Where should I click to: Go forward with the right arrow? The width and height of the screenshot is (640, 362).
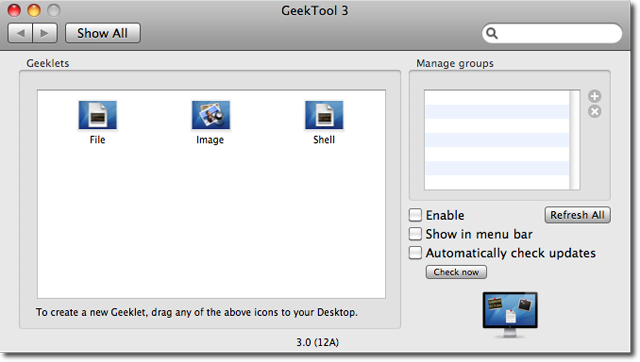tap(45, 33)
